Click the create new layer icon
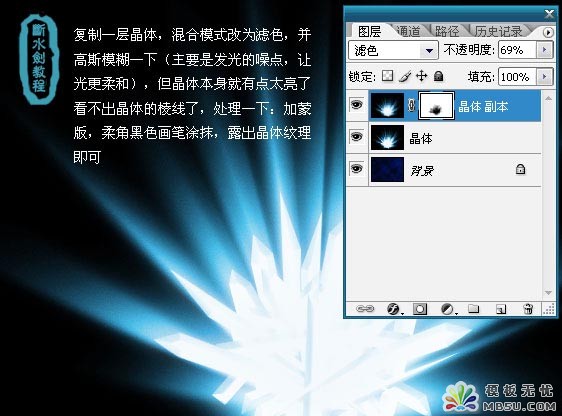 501,309
